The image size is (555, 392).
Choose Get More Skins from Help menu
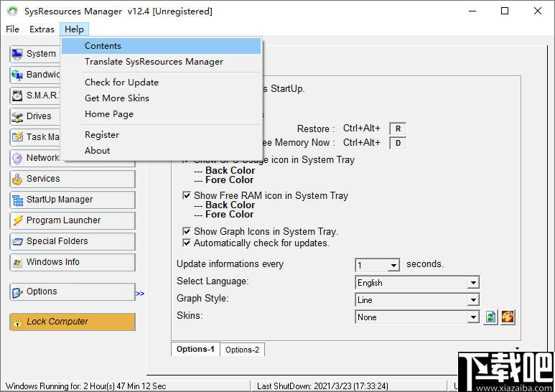point(161,98)
